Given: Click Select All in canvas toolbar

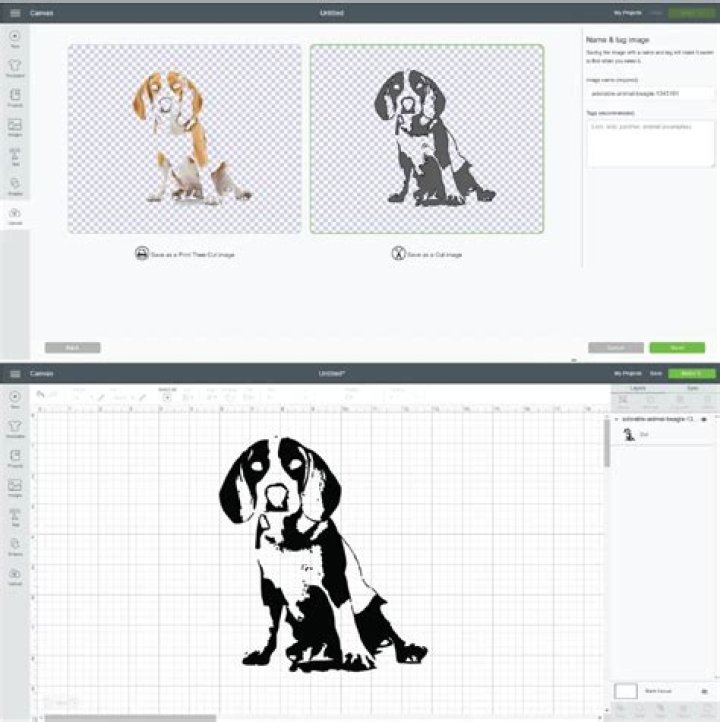Looking at the screenshot, I should pos(167,395).
